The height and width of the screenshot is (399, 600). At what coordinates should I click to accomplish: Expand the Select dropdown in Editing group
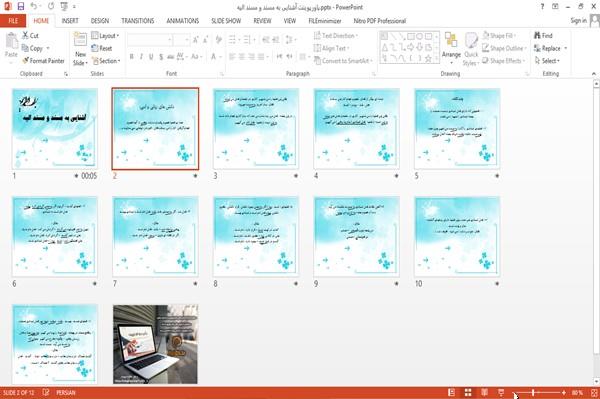click(x=547, y=61)
